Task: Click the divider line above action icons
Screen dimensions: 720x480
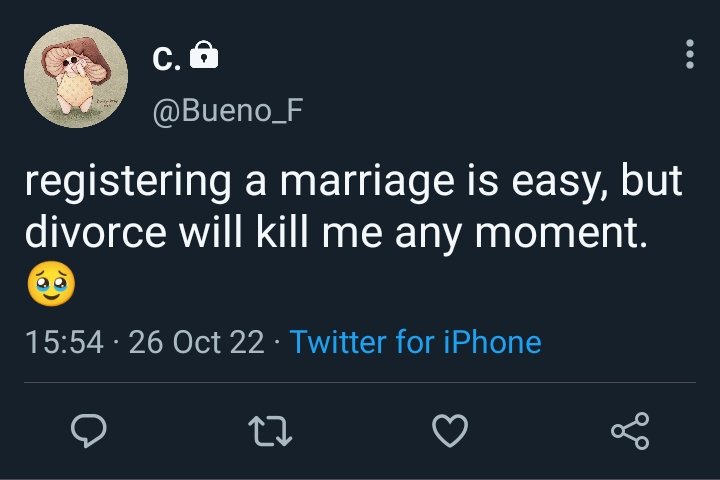Action: 360,382
